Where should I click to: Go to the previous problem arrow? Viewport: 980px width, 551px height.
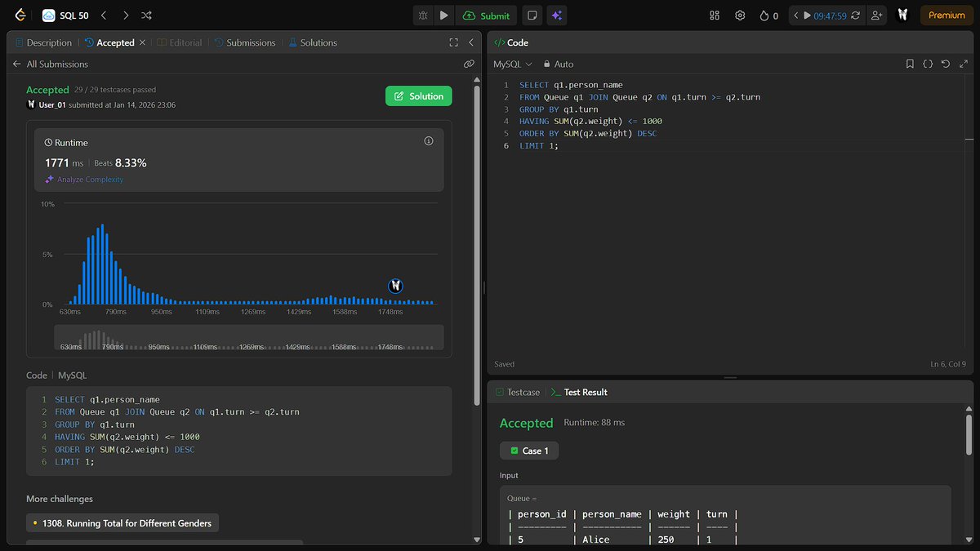(x=104, y=15)
